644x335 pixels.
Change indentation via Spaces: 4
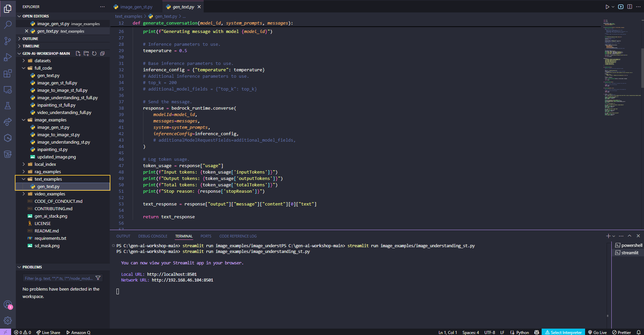pos(471,332)
